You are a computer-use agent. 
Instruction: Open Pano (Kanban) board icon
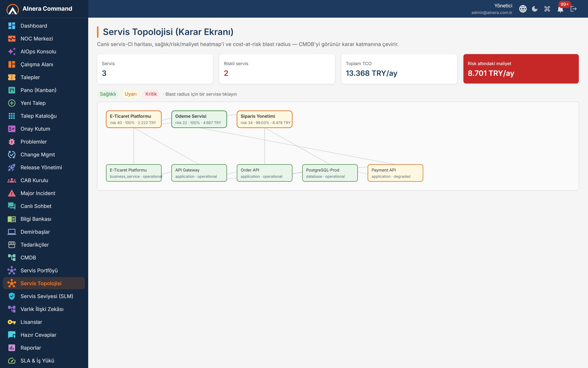(12, 90)
